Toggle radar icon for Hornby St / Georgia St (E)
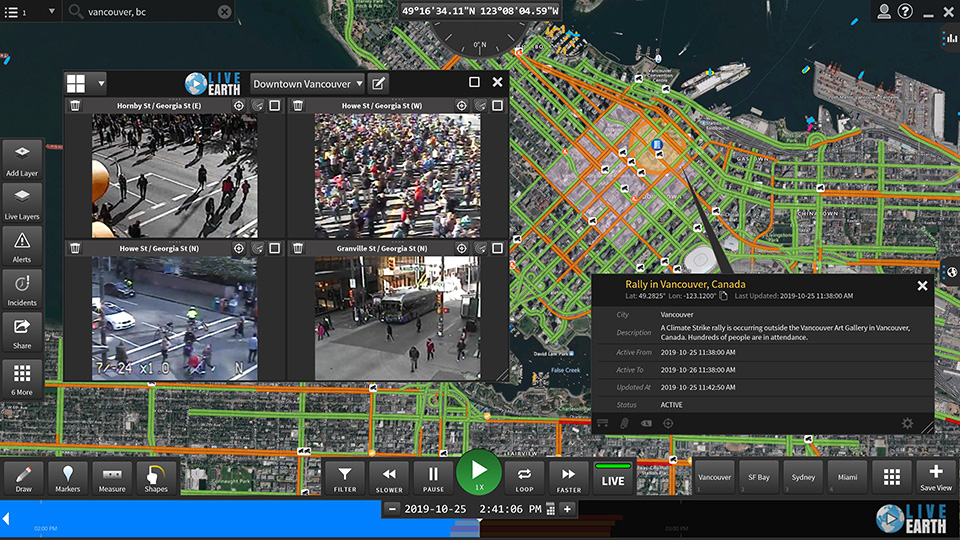The image size is (960, 540). pos(258,106)
